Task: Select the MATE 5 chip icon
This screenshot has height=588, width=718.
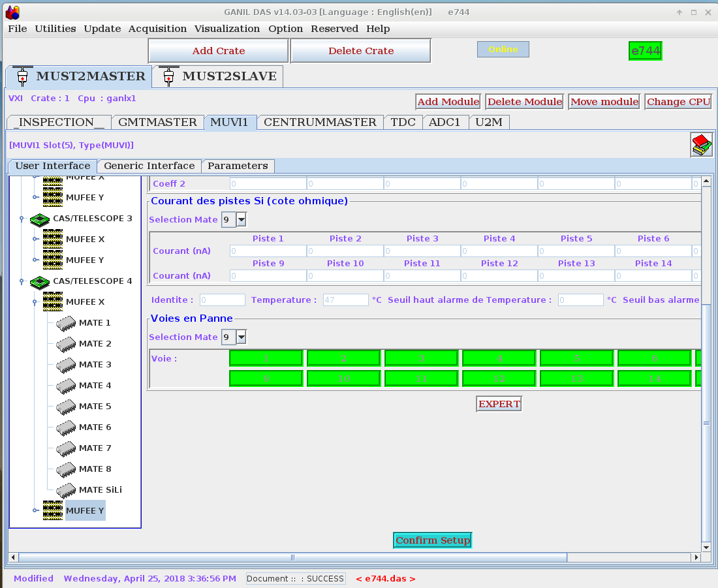Action: [66, 407]
